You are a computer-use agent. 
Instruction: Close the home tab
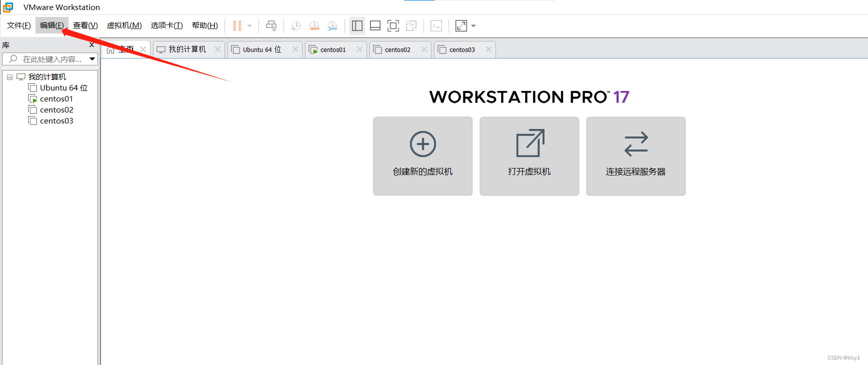click(x=143, y=49)
